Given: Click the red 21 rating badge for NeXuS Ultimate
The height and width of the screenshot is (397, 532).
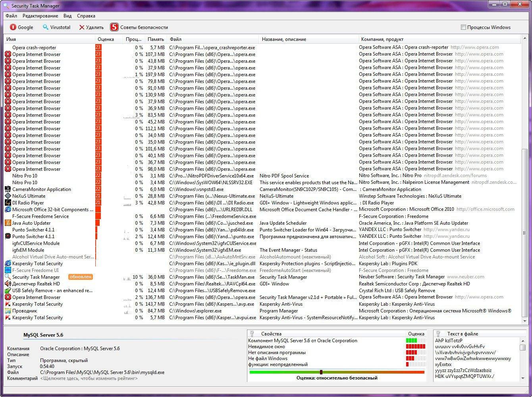Looking at the screenshot, I should (98, 196).
